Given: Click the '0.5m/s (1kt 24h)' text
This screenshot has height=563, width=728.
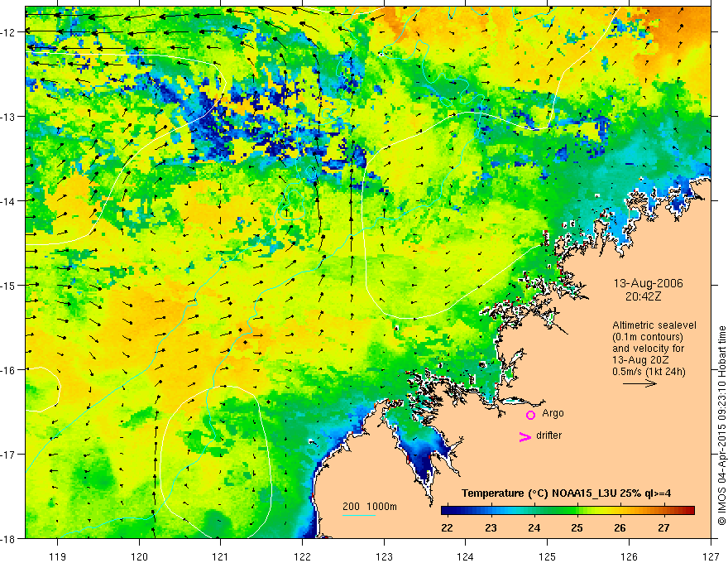Looking at the screenshot, I should (649, 371).
